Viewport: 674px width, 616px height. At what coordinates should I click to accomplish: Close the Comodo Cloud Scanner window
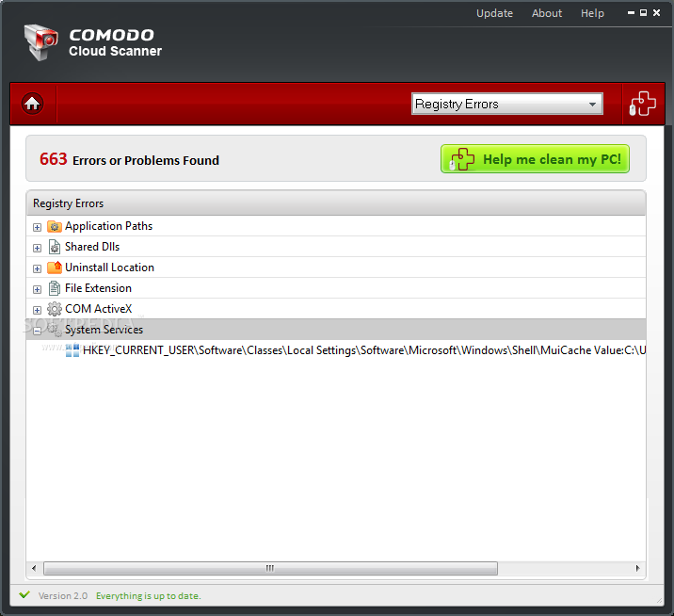656,13
